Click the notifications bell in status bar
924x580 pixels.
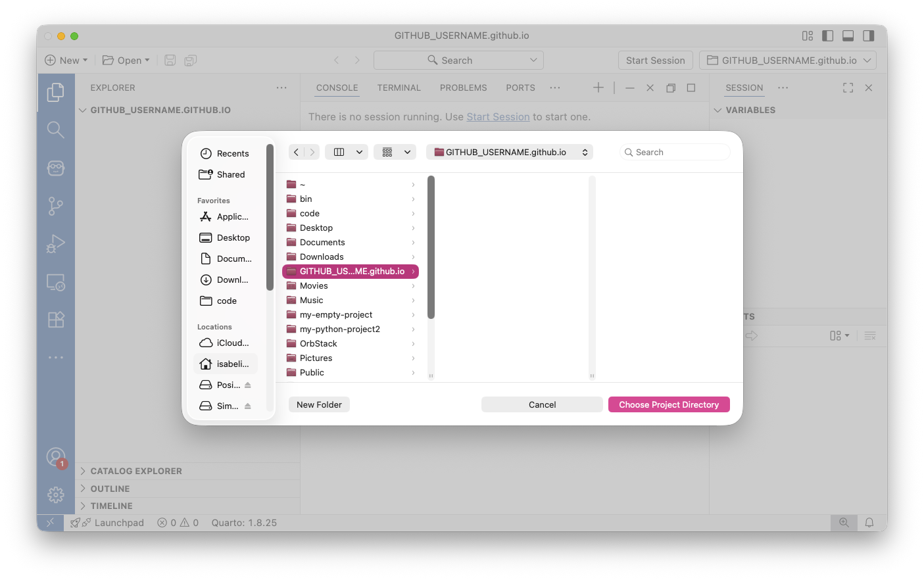869,523
